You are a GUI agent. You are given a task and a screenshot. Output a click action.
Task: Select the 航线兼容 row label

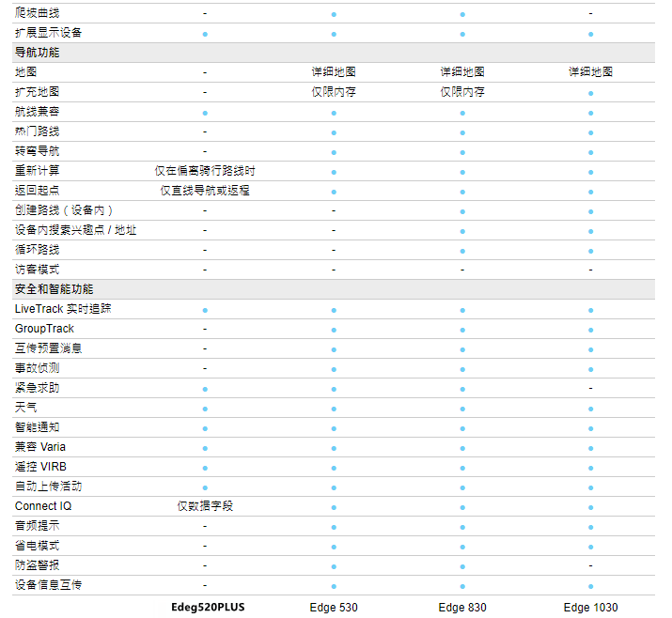pos(37,112)
